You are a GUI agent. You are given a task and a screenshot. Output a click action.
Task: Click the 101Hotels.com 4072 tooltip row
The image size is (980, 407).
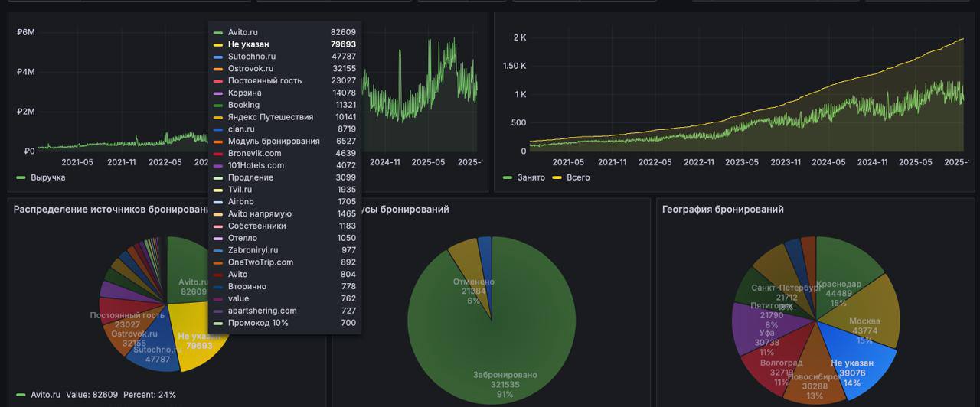(x=285, y=165)
